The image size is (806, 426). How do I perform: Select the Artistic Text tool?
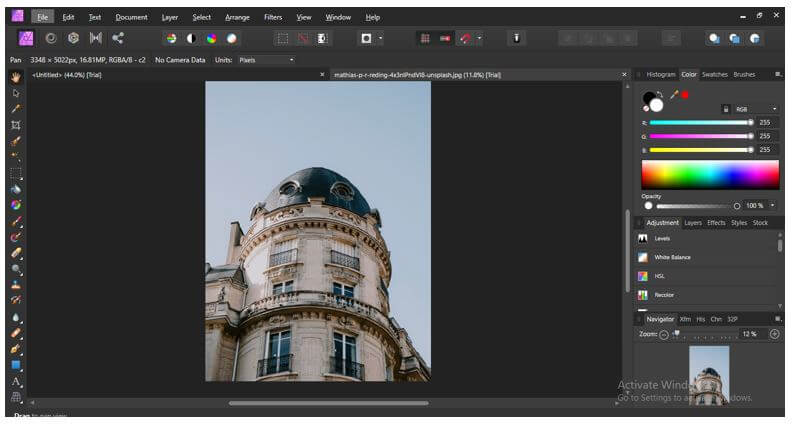tap(16, 382)
